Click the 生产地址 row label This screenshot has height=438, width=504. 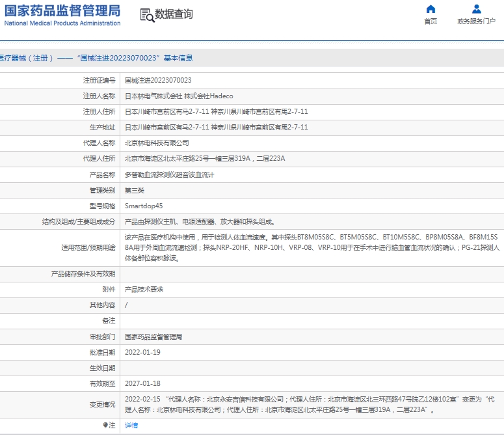(102, 128)
